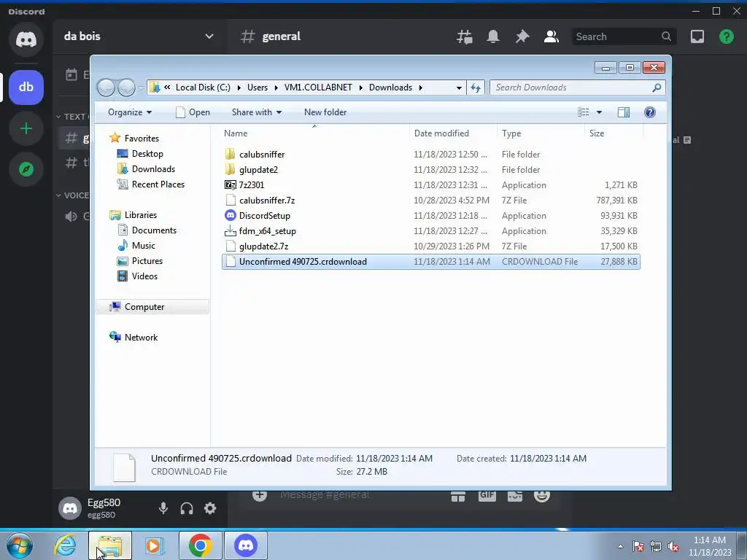The image size is (747, 560).
Task: Click Explorer Back navigation button
Action: click(x=107, y=87)
